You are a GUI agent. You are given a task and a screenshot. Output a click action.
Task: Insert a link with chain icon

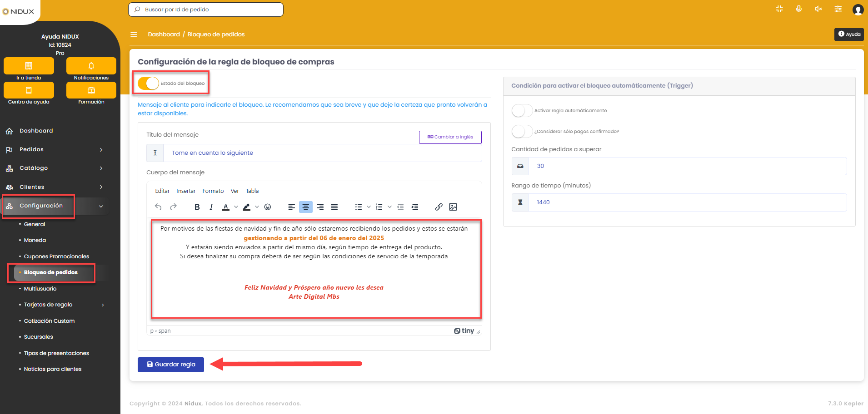coord(439,207)
